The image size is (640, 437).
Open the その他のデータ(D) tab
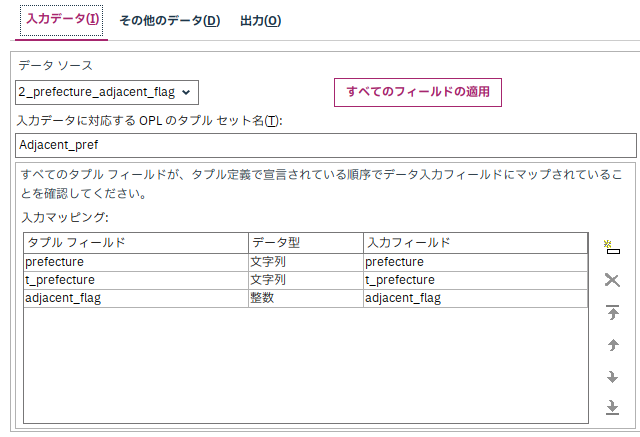click(x=169, y=20)
